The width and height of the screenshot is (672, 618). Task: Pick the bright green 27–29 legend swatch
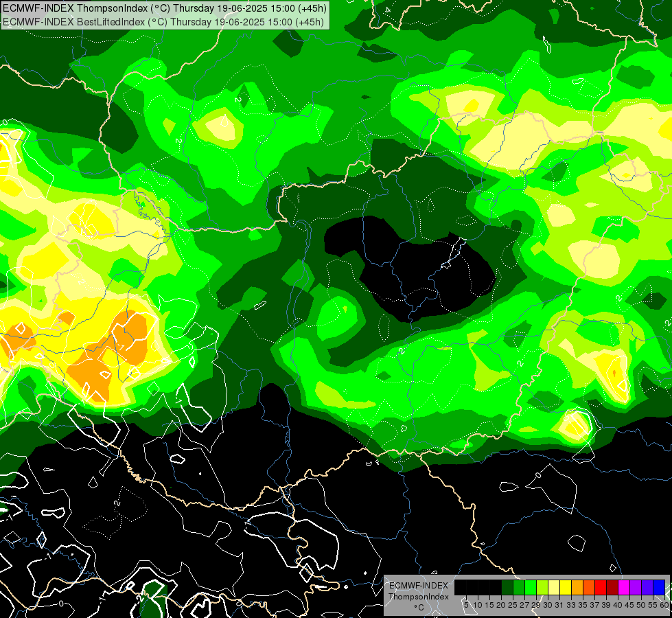pos(531,587)
